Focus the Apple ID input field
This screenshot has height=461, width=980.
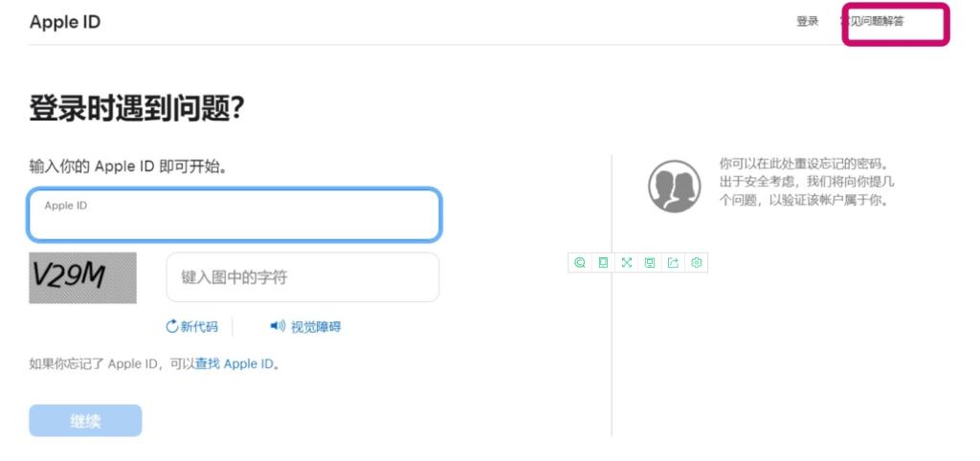(x=234, y=216)
